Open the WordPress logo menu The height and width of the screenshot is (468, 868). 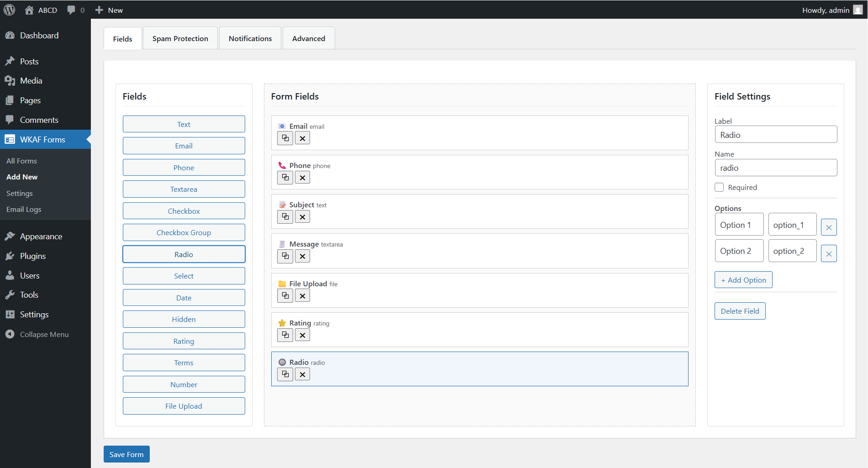click(9, 10)
